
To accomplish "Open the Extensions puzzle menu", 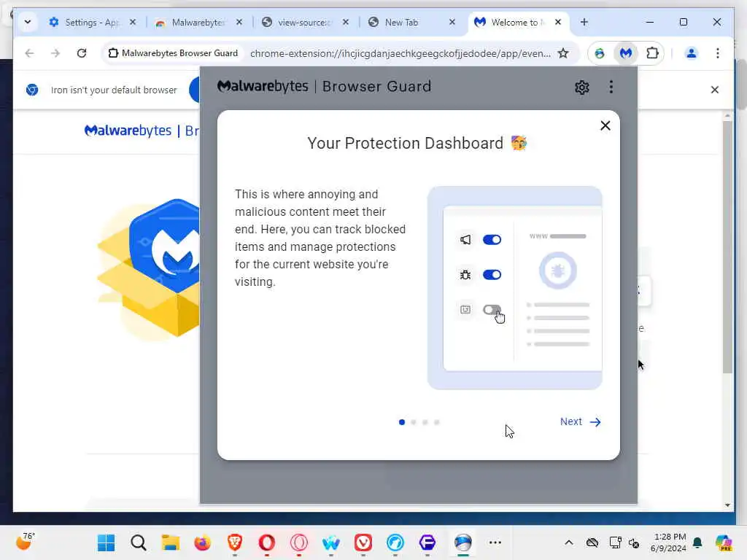I will coord(652,53).
